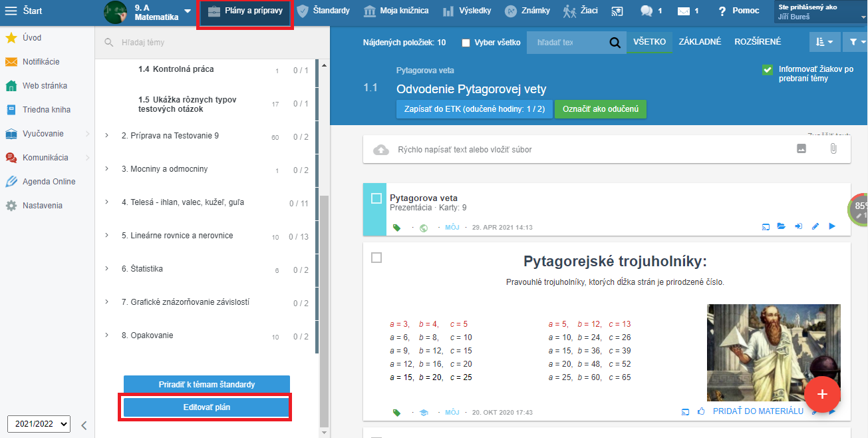Select the Pytagorova veta presentation checkbox
This screenshot has height=438, width=868.
click(x=376, y=198)
